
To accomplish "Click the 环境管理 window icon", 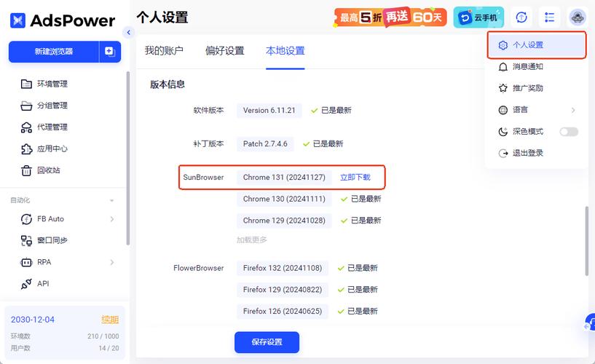I will [x=26, y=84].
